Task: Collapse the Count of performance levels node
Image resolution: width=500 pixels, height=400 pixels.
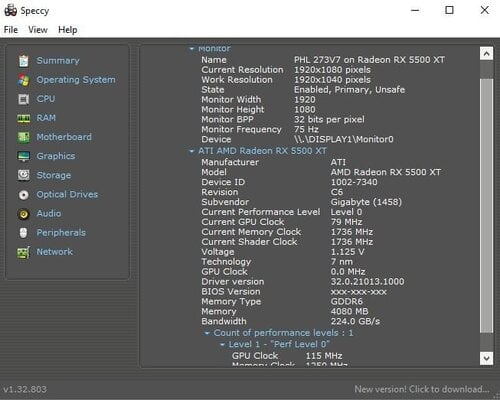Action: pos(207,333)
